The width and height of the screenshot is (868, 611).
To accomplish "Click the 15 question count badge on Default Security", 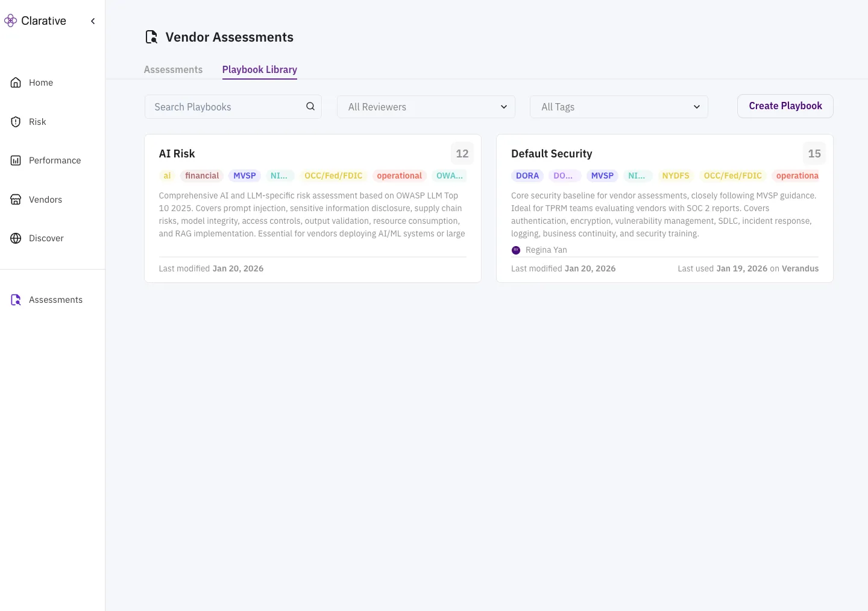I will tap(814, 153).
